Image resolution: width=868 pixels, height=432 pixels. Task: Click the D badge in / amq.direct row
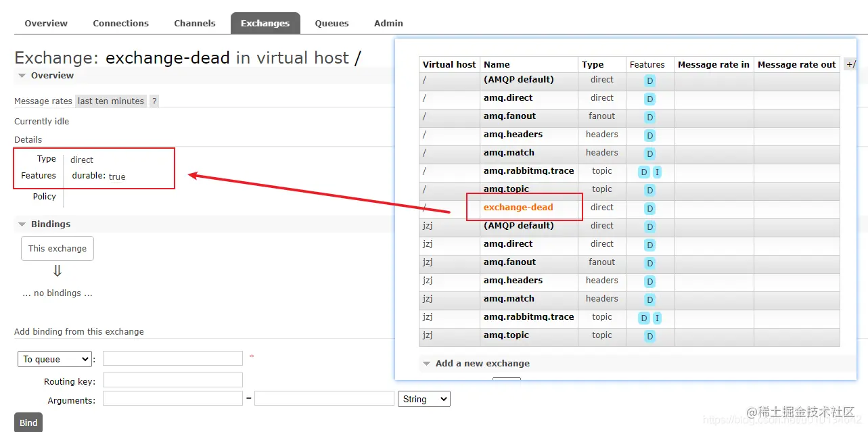click(649, 99)
